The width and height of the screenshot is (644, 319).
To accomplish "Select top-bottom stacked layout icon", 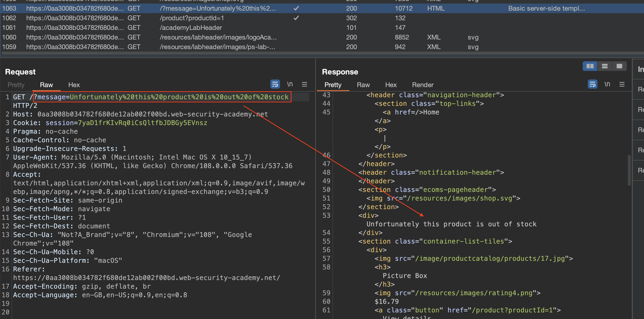I will coord(605,66).
